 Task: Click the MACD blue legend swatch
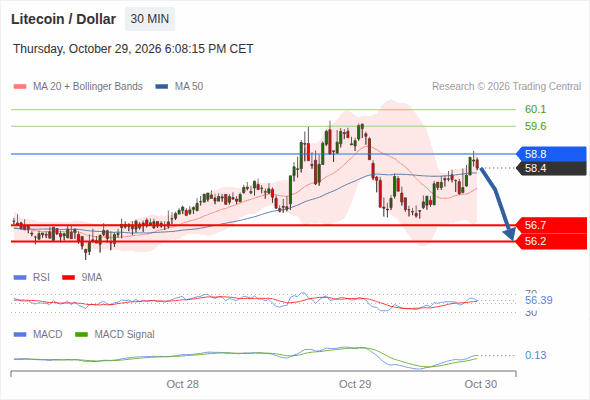tap(20, 335)
